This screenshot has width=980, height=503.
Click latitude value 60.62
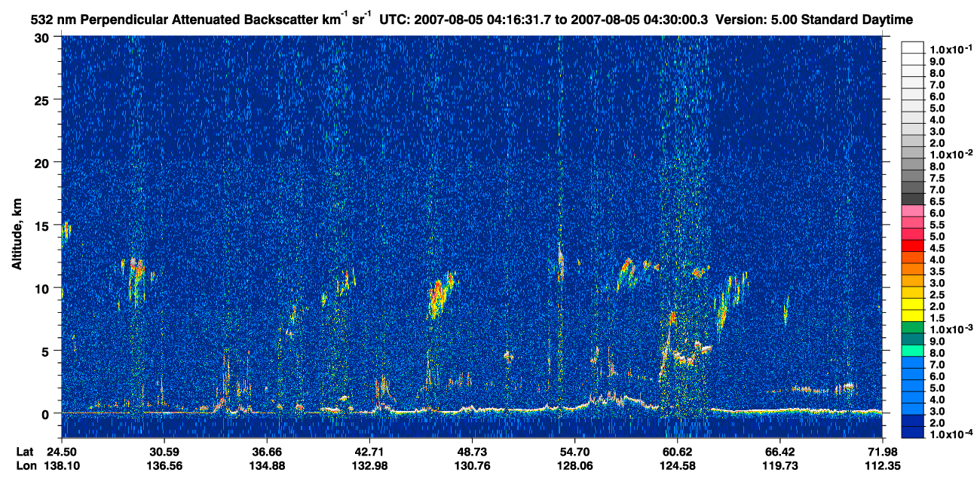point(677,452)
